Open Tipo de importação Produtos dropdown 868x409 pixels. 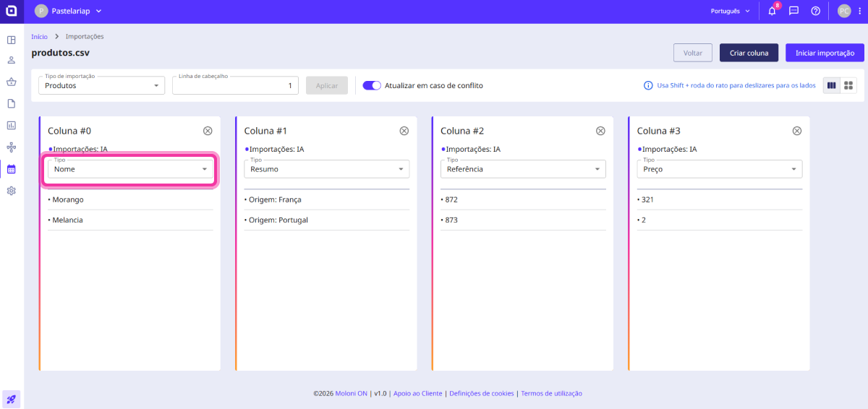[x=102, y=85]
